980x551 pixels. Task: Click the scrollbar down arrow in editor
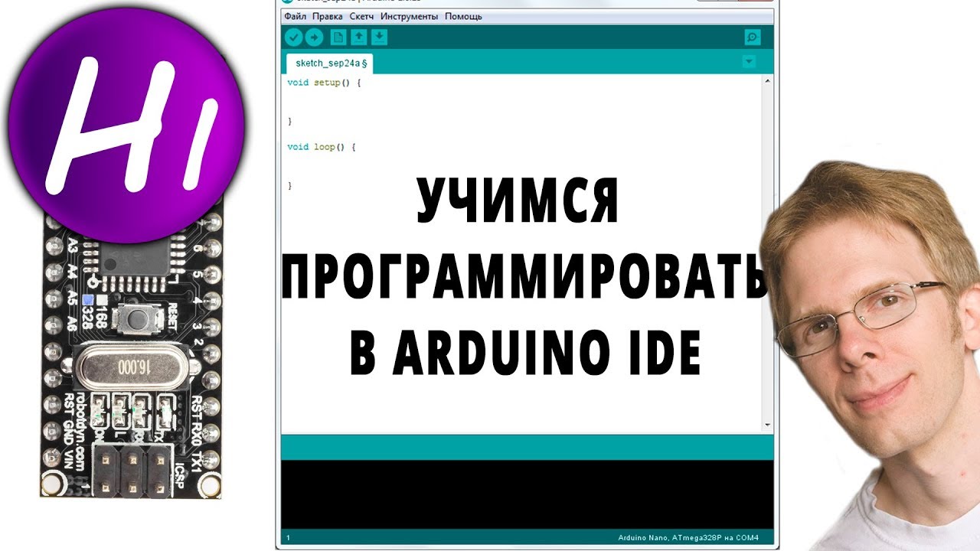768,425
